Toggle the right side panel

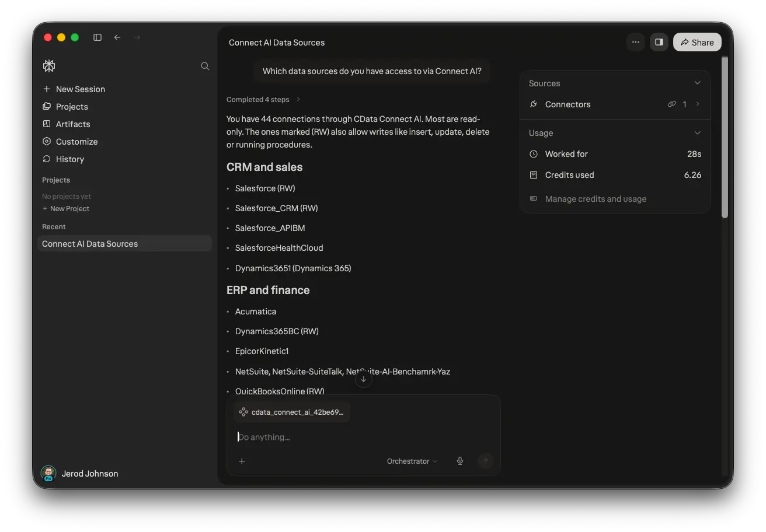pos(659,42)
